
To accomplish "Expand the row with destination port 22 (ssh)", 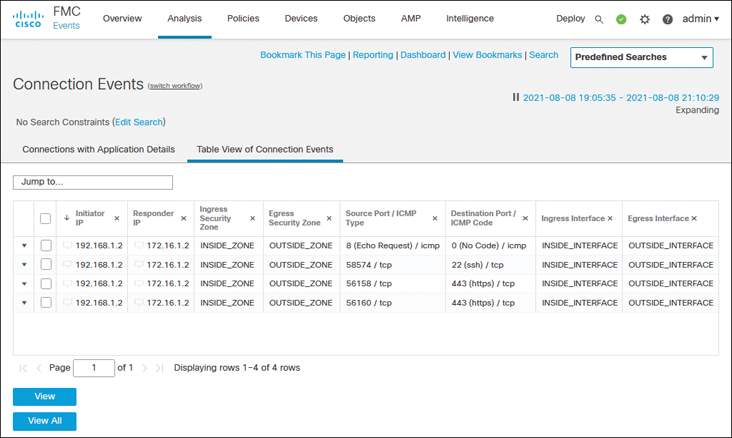I will pos(25,264).
